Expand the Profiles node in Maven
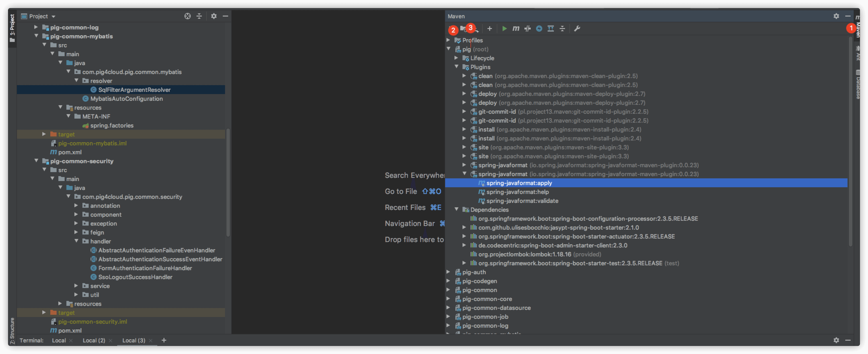868x354 pixels. point(448,40)
